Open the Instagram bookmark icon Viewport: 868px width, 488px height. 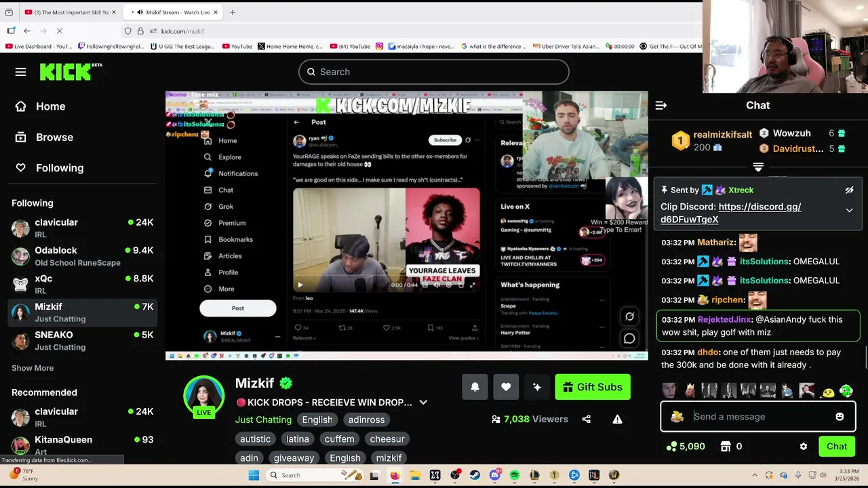[x=379, y=46]
